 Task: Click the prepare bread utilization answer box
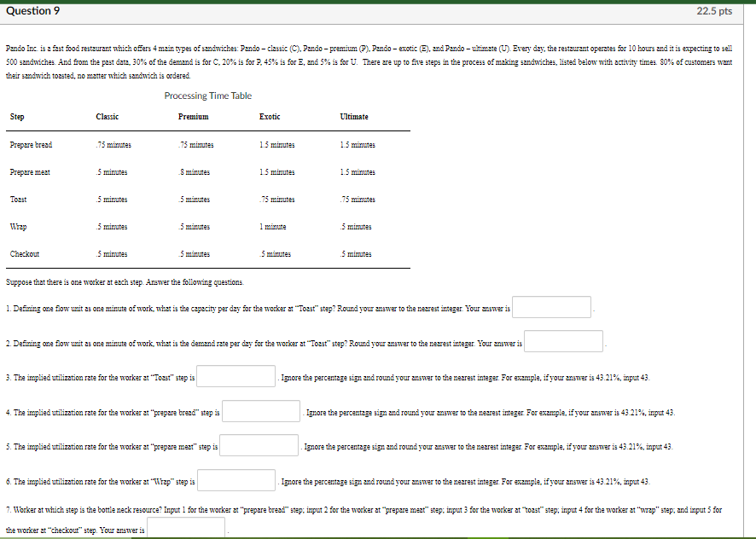pos(261,411)
